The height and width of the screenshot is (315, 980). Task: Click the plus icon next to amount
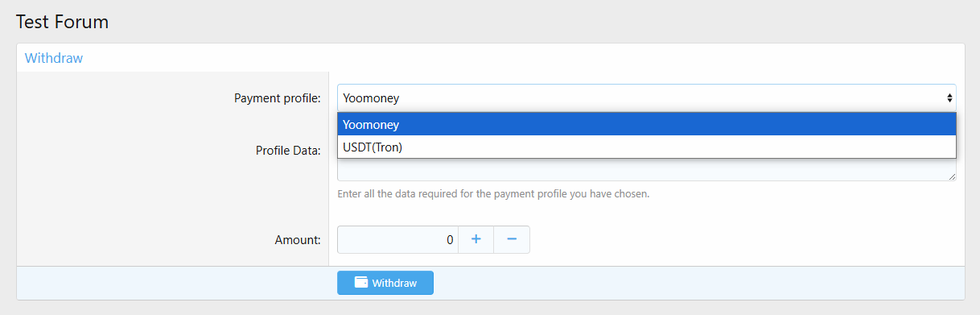point(476,239)
